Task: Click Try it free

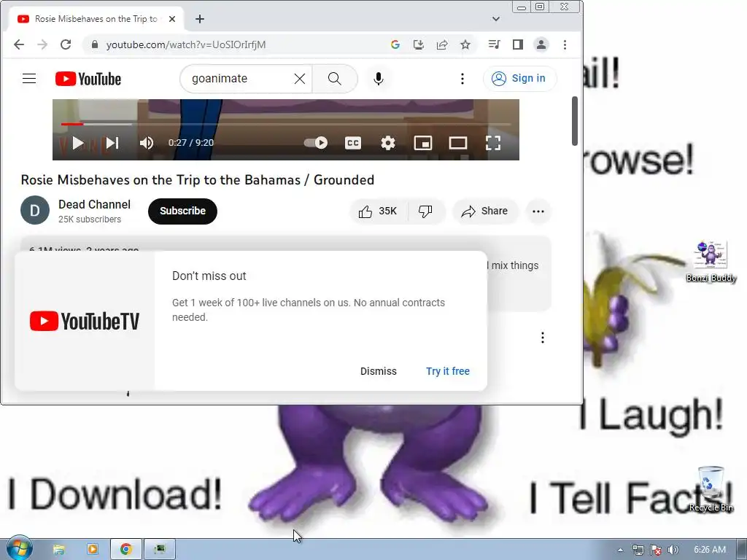Action: click(x=448, y=371)
